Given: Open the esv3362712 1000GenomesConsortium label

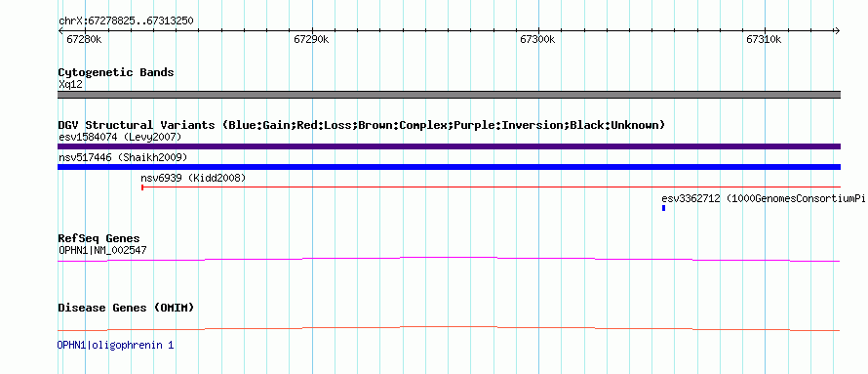Looking at the screenshot, I should (x=763, y=199).
